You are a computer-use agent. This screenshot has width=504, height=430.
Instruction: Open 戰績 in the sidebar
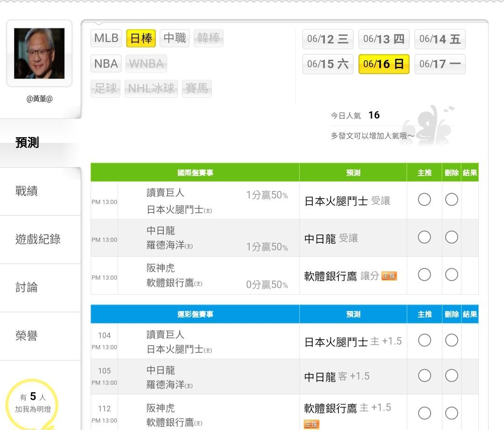(x=27, y=191)
